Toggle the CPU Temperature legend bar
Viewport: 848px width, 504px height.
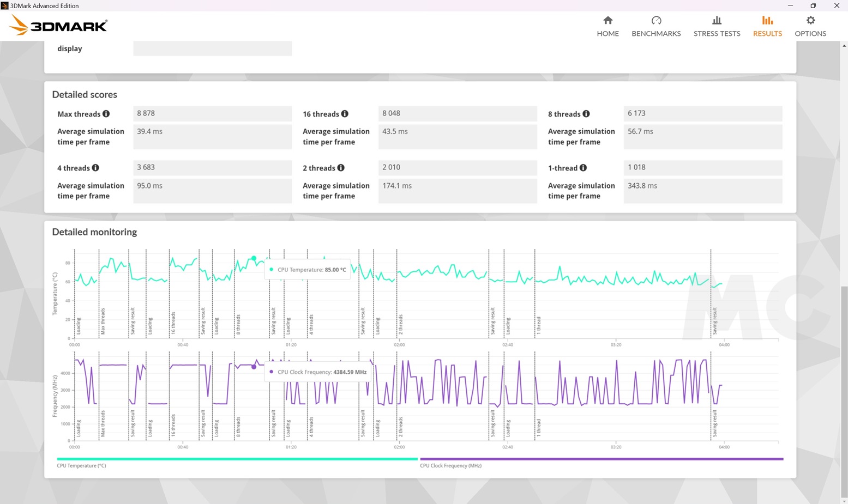click(237, 459)
